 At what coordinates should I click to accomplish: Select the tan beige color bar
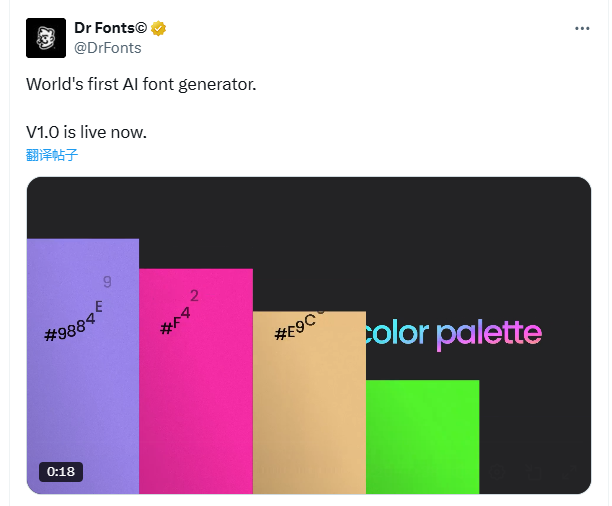[x=309, y=420]
